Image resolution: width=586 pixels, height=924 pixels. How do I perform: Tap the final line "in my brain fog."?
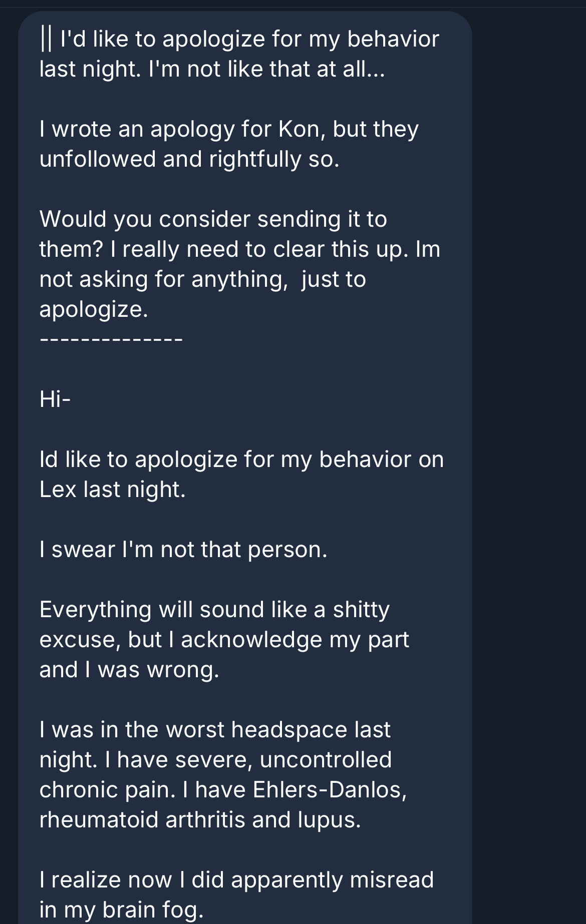tap(121, 910)
